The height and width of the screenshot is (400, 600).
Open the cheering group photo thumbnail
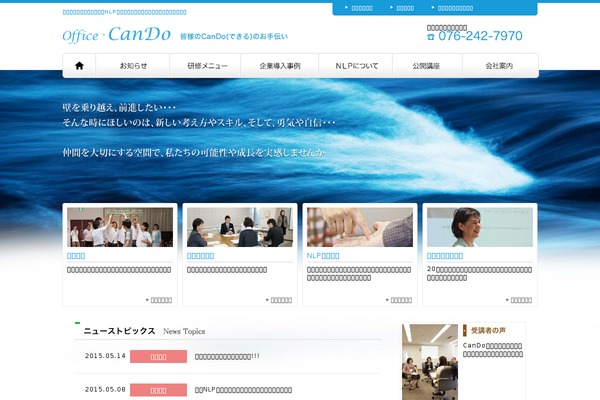120,227
